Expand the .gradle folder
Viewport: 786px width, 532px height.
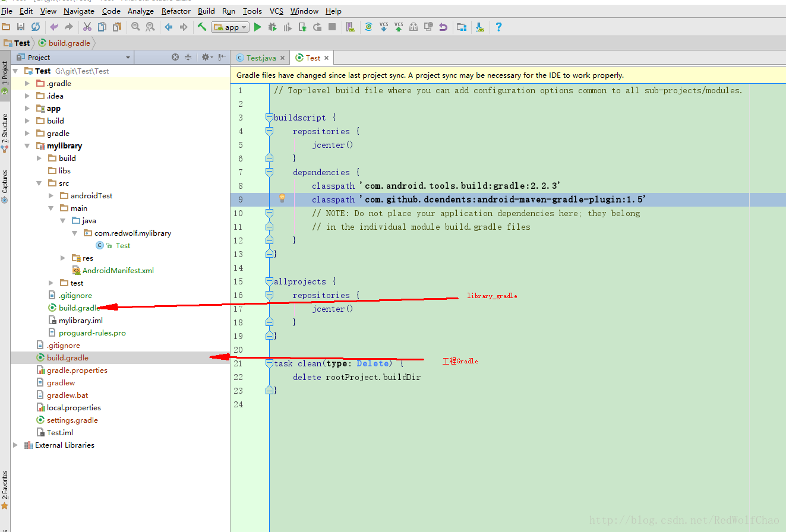tap(27, 83)
